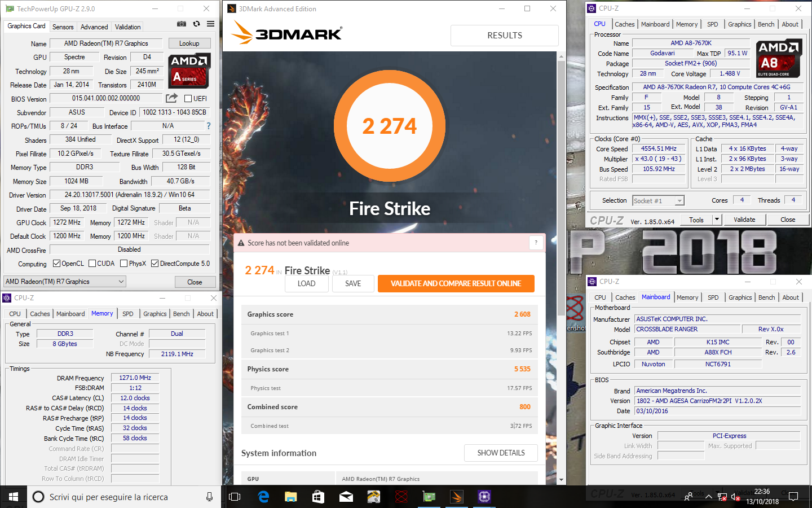This screenshot has width=812, height=508.
Task: Open File Explorer from the taskbar
Action: pos(291,497)
